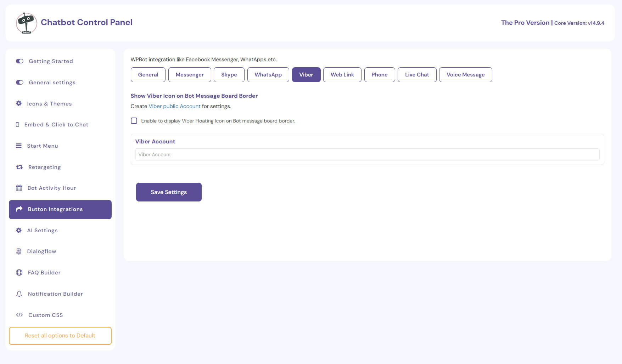Click the Save Settings button
This screenshot has height=364, width=622.
(x=169, y=192)
